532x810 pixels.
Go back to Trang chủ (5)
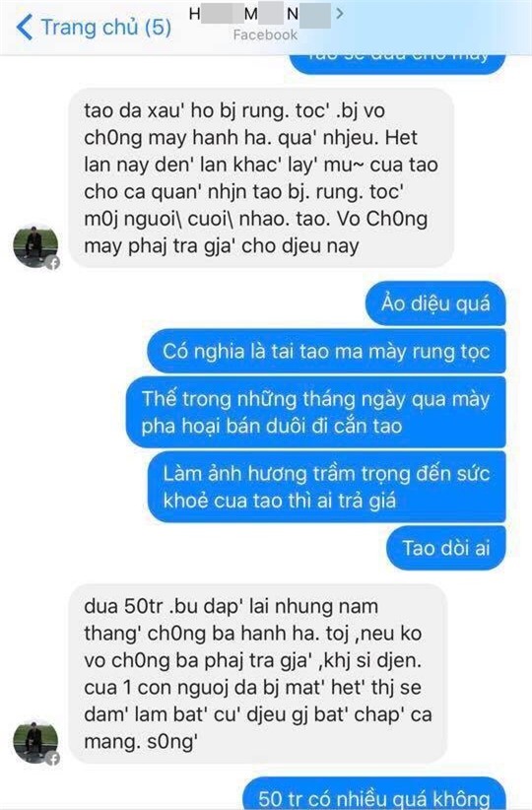tap(94, 28)
